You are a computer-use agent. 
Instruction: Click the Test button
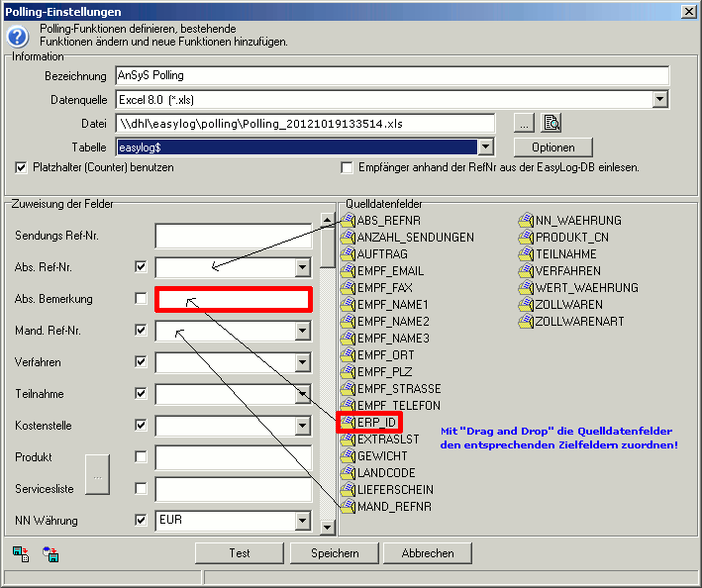tap(239, 552)
